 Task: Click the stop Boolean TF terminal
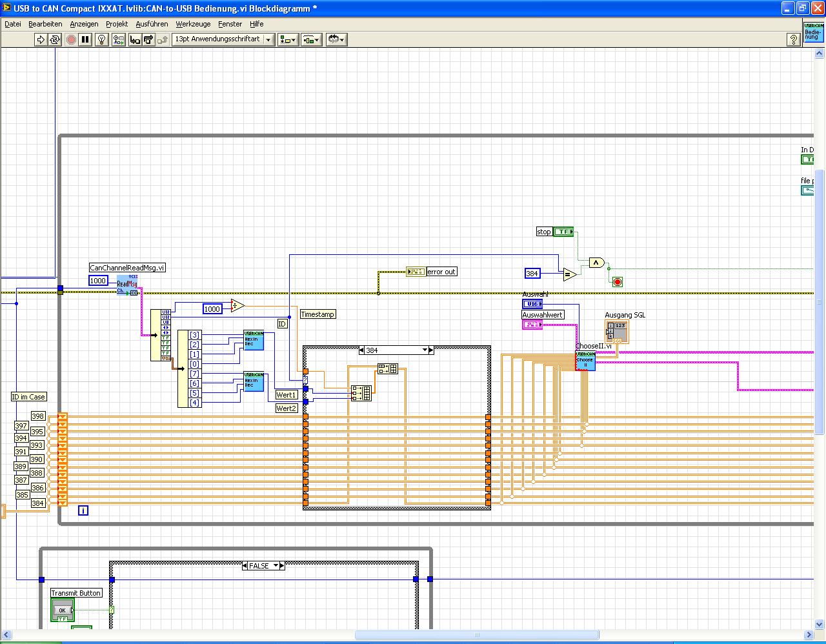pos(563,232)
